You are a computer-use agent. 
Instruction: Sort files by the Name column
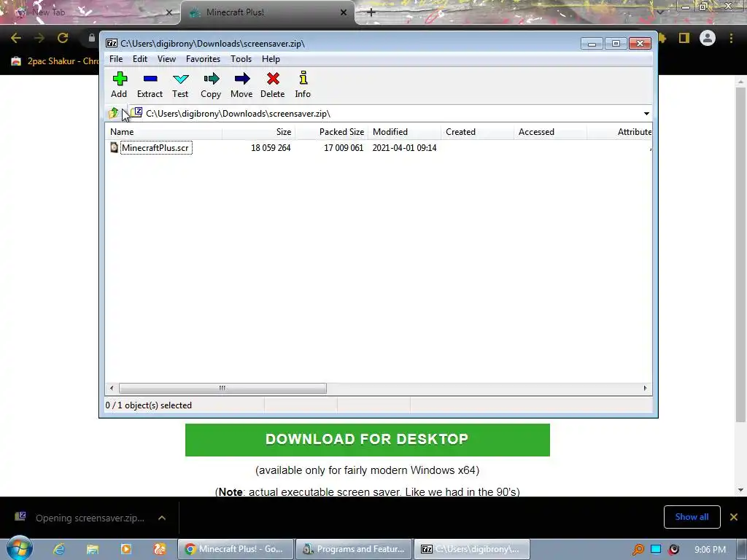click(x=163, y=132)
